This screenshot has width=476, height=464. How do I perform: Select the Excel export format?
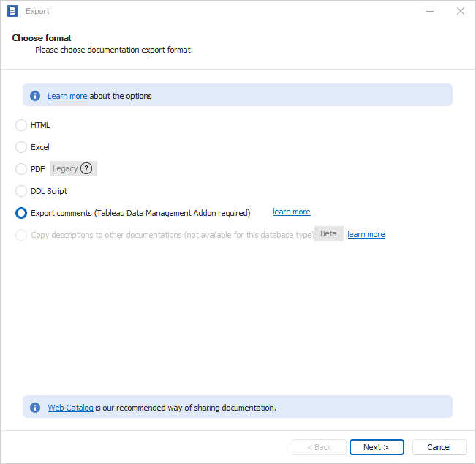click(21, 147)
